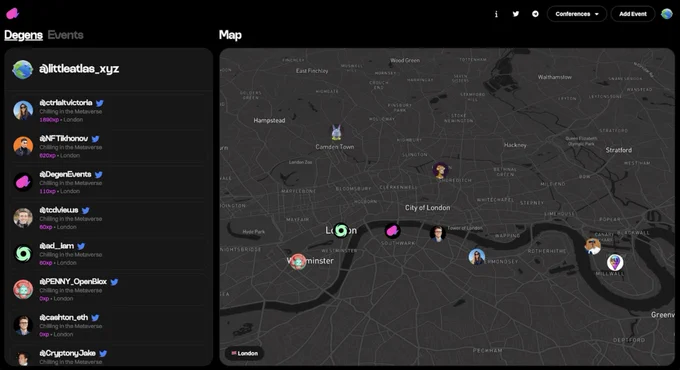Select the @cashton_eth username
The width and height of the screenshot is (680, 370).
[x=64, y=317]
